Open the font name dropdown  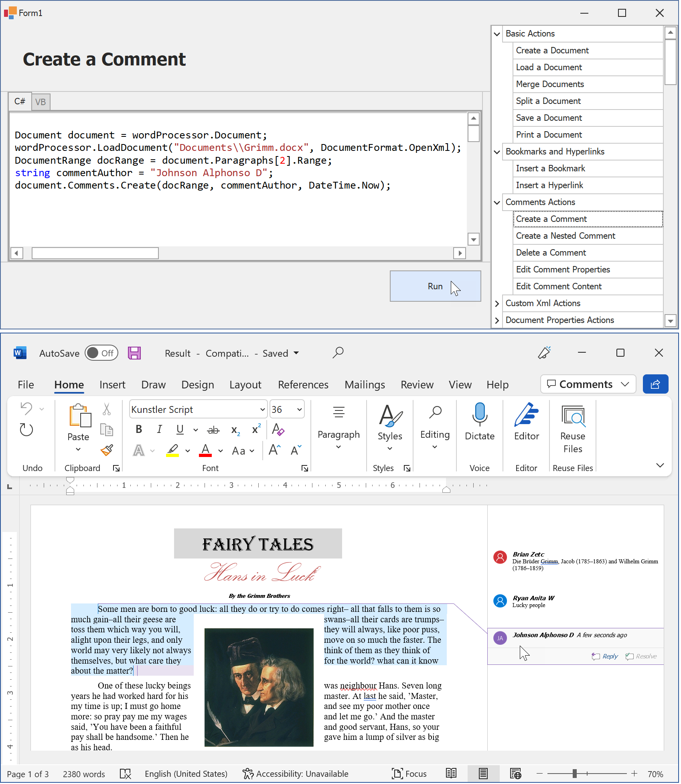click(263, 410)
